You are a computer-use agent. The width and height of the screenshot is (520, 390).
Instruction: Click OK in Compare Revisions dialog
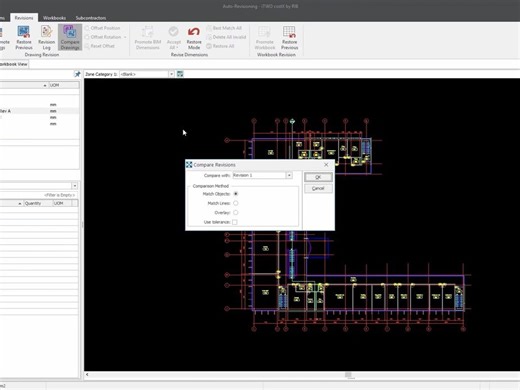318,177
